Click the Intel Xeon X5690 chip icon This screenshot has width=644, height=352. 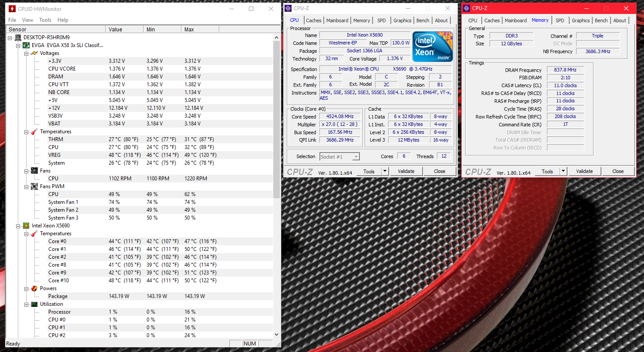pos(26,226)
